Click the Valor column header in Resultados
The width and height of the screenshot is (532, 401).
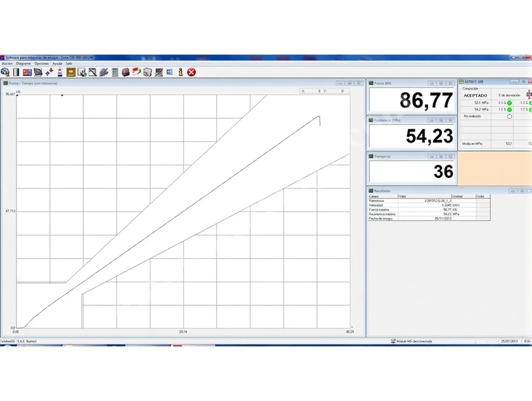[424, 196]
